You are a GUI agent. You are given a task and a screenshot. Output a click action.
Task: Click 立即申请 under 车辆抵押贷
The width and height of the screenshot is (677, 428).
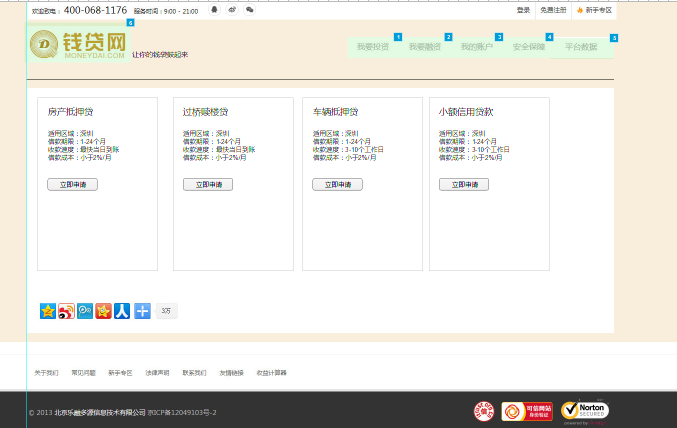tap(337, 185)
